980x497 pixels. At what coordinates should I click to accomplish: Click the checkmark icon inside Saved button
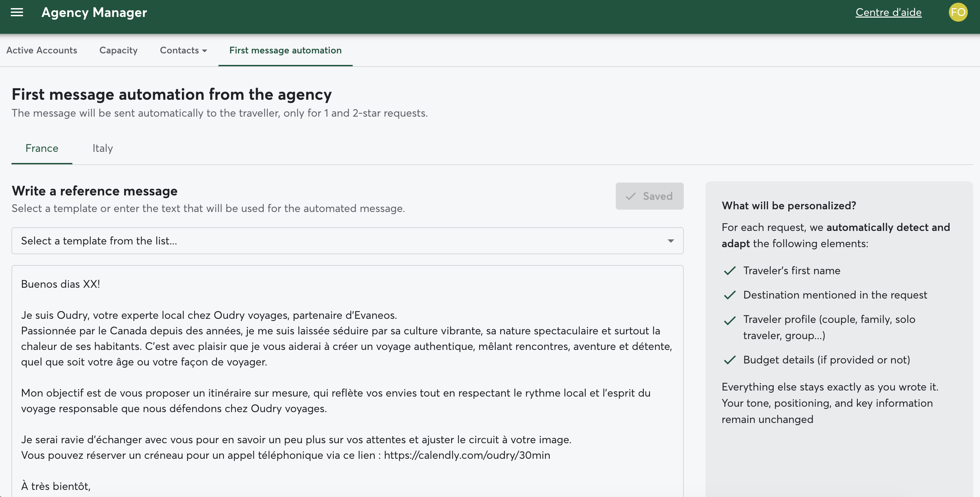(x=630, y=196)
